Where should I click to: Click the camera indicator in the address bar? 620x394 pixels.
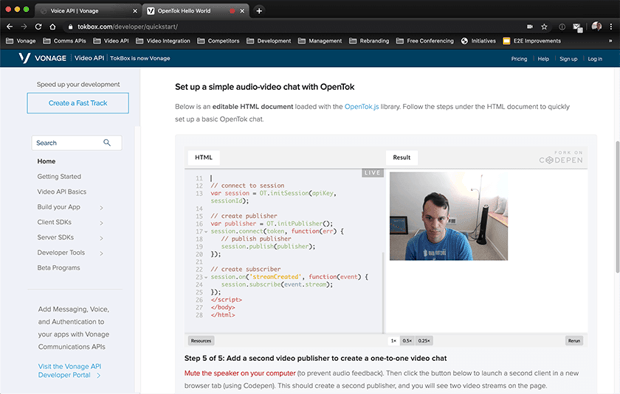(x=530, y=27)
